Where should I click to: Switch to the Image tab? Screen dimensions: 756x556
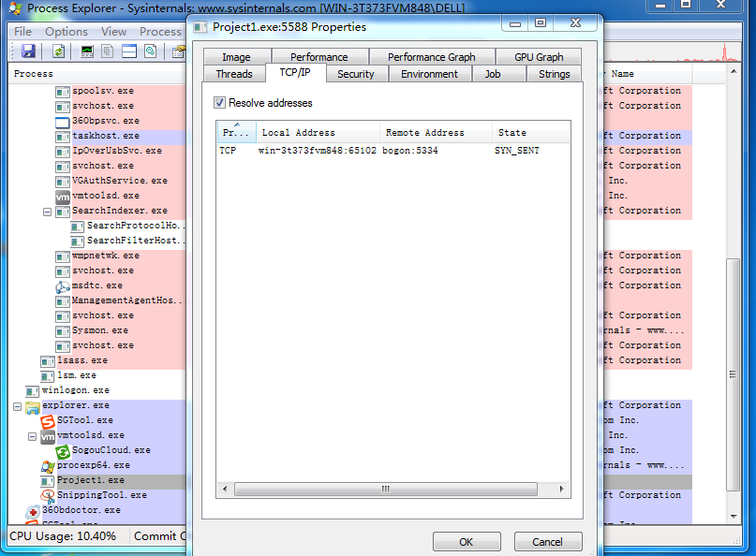click(x=237, y=57)
